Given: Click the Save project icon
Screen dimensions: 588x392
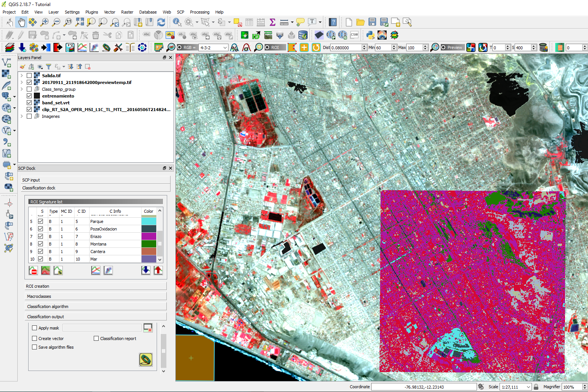Looking at the screenshot, I should [x=372, y=22].
